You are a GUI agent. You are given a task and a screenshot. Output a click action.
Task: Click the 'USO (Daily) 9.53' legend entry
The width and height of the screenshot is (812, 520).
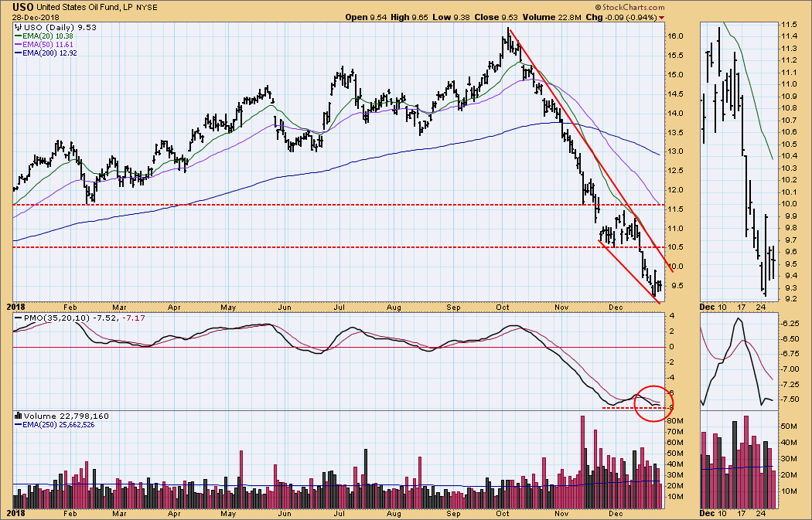pyautogui.click(x=56, y=27)
